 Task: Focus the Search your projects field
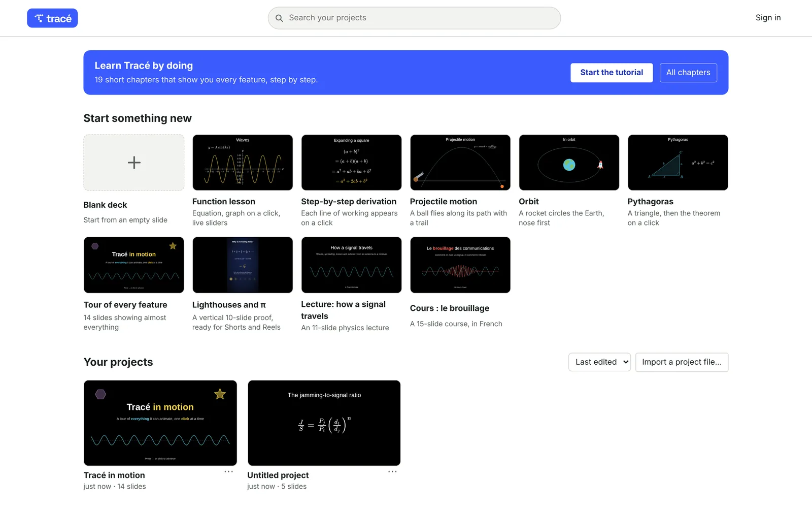[414, 18]
